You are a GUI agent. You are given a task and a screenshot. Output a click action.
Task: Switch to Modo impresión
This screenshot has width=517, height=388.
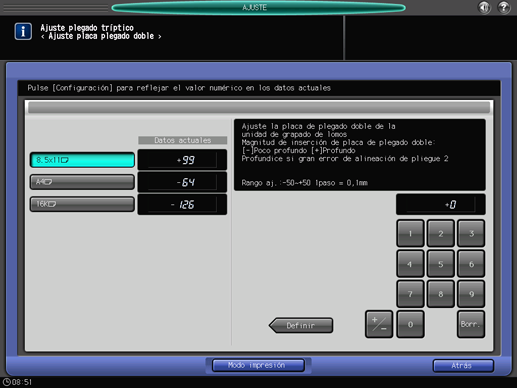pos(258,365)
